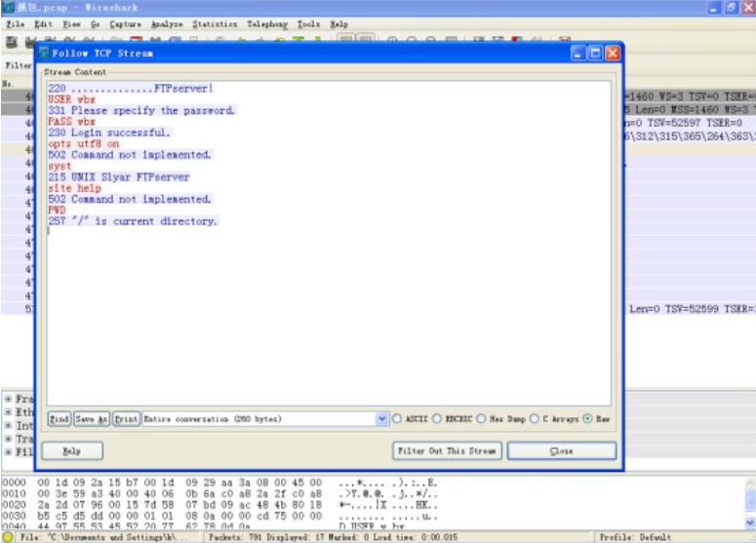756x543 pixels.
Task: Click the 'opts utf8 on' line
Action: [84, 143]
